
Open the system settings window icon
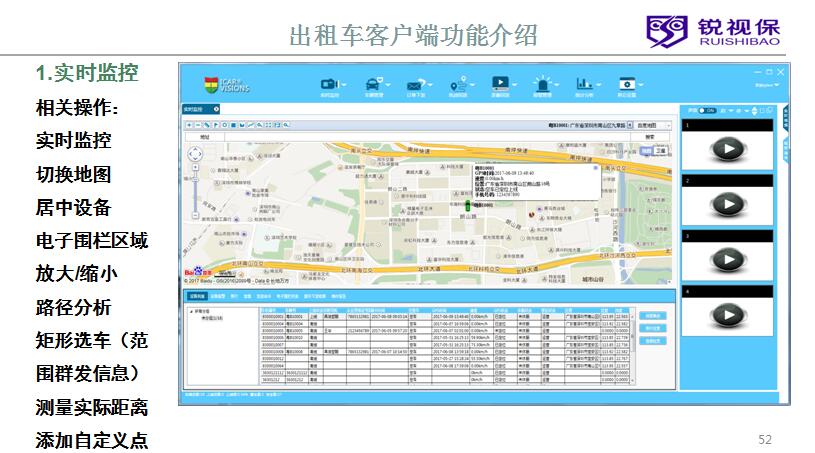pos(626,84)
